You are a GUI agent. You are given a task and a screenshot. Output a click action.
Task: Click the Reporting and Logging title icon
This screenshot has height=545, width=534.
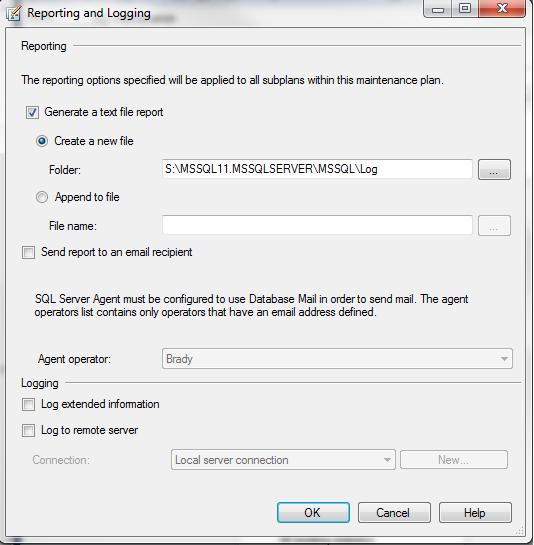[14, 13]
